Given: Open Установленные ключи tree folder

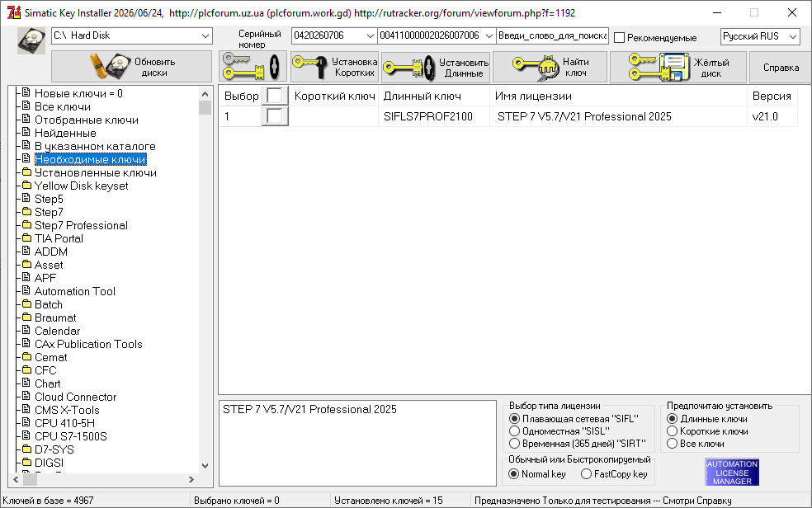Looking at the screenshot, I should point(95,172).
